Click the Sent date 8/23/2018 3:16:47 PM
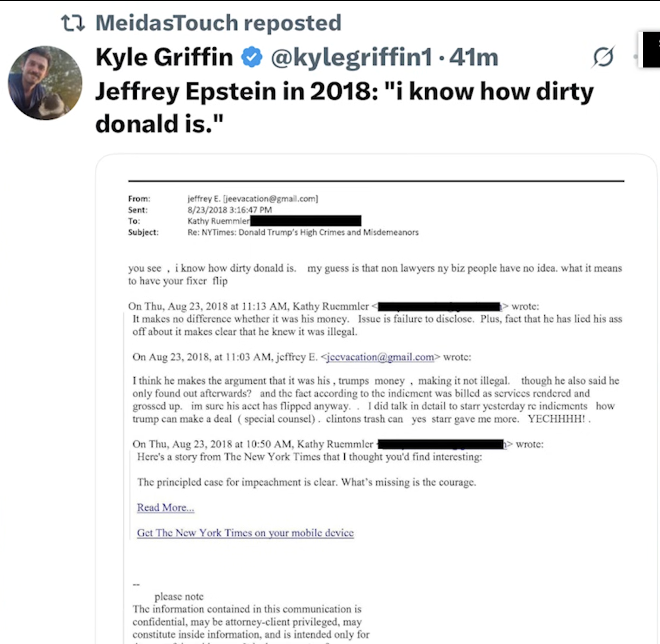The height and width of the screenshot is (644, 660). point(230,210)
